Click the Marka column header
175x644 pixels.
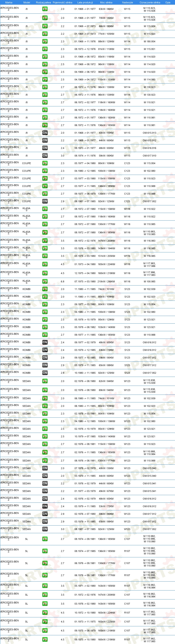[9, 2]
